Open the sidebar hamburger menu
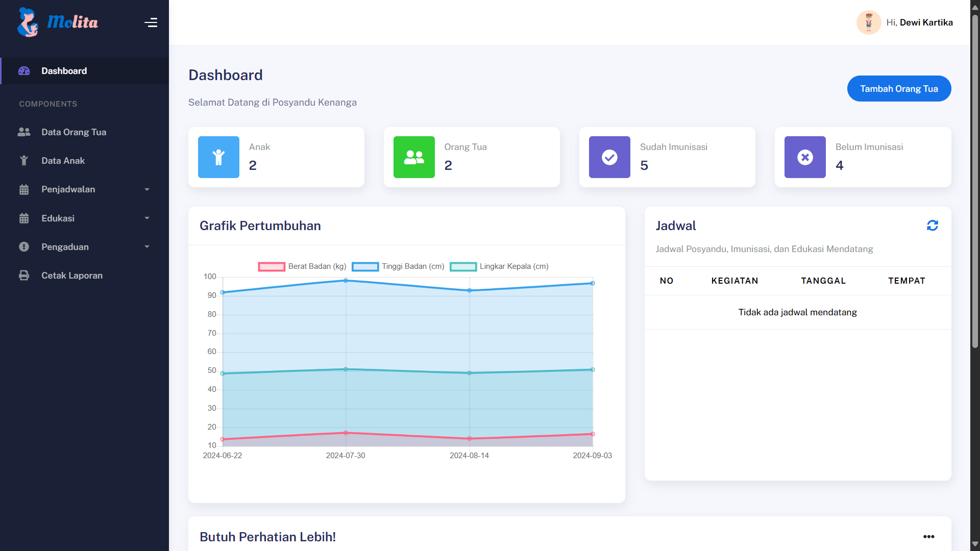This screenshot has height=551, width=980. [x=151, y=22]
